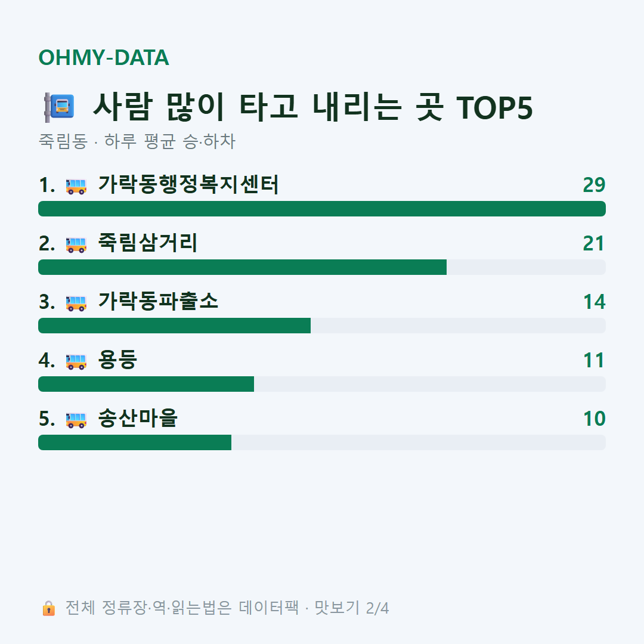Click bus icon beside 용등
The width and height of the screenshot is (644, 644).
click(x=76, y=361)
